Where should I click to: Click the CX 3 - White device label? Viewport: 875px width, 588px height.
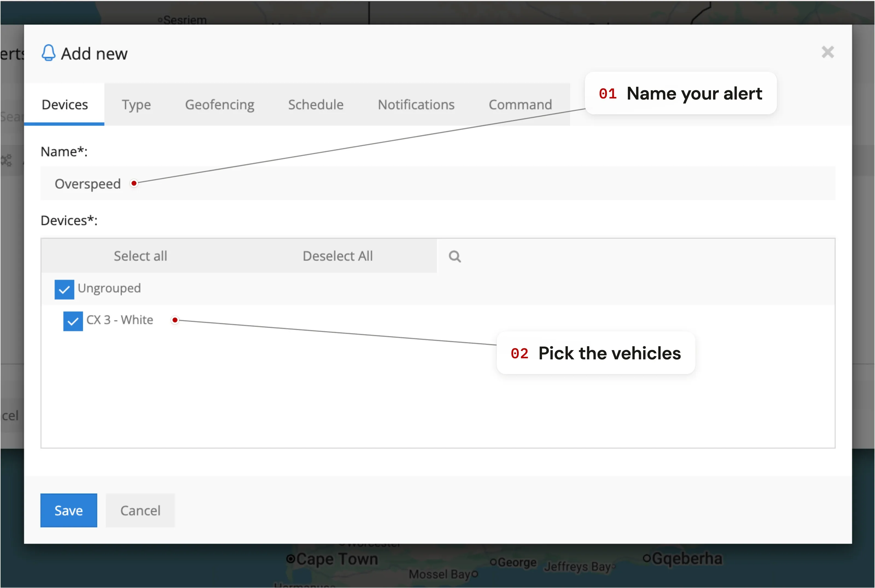point(120,320)
